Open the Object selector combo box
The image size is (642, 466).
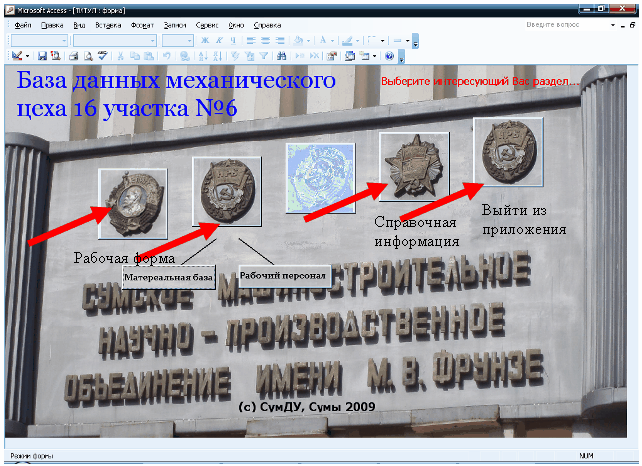pyautogui.click(x=39, y=41)
